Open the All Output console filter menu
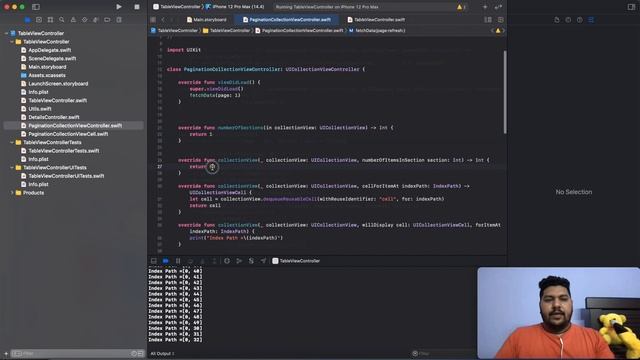The height and width of the screenshot is (360, 640). tap(162, 353)
